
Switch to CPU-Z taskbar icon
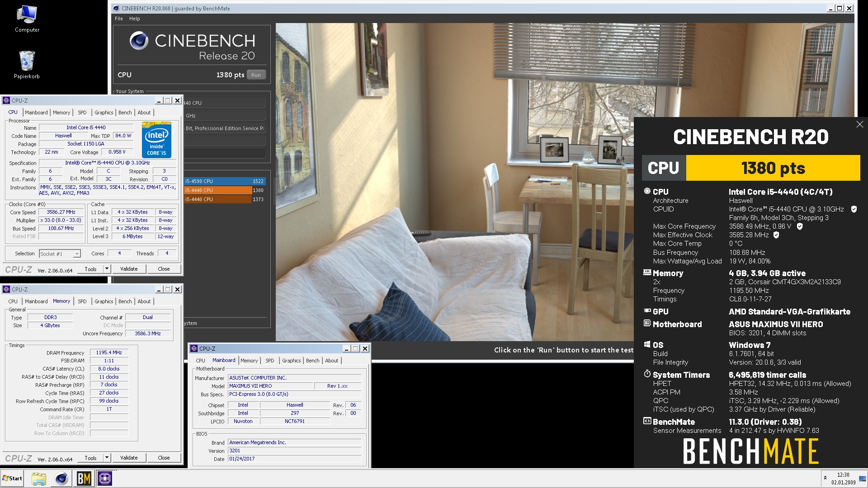[x=105, y=479]
